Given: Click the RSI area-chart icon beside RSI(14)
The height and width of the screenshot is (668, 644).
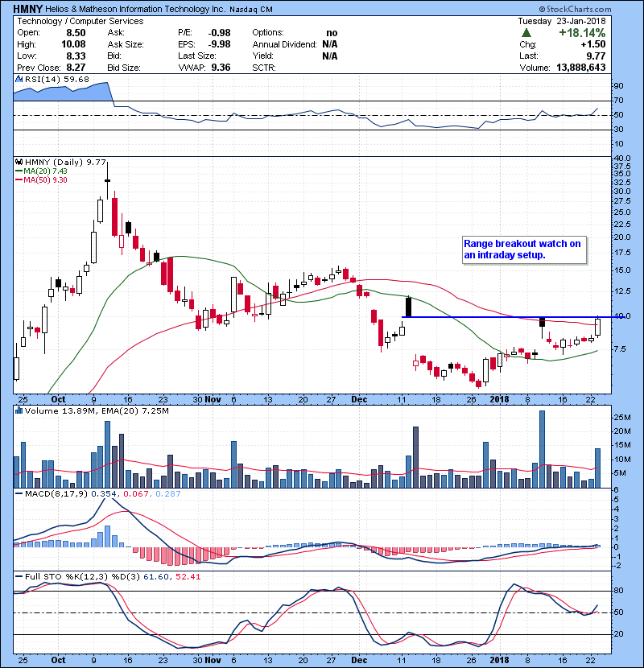Looking at the screenshot, I should [19, 79].
